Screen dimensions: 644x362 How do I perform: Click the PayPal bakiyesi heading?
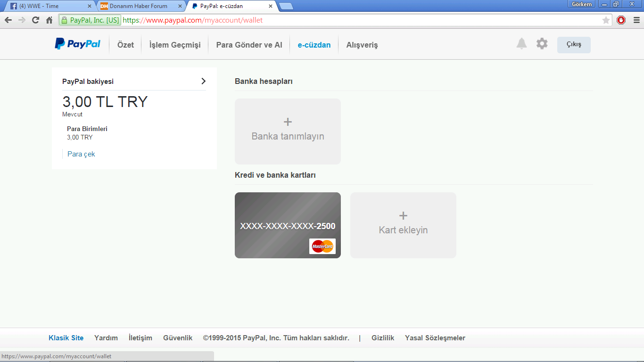(88, 82)
